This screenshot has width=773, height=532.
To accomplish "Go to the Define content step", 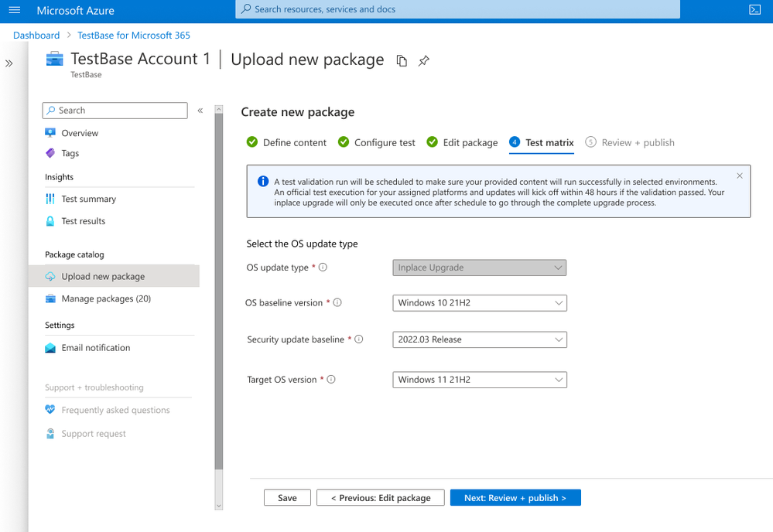I will [286, 142].
